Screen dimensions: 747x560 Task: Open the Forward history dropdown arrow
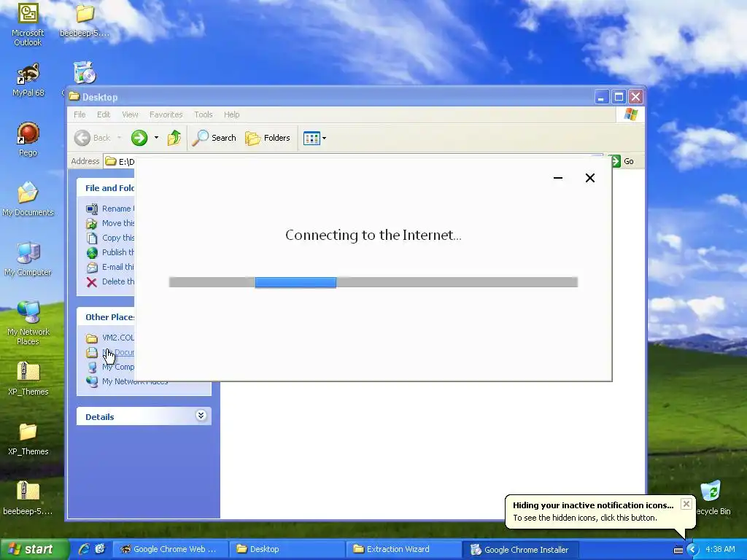[156, 138]
